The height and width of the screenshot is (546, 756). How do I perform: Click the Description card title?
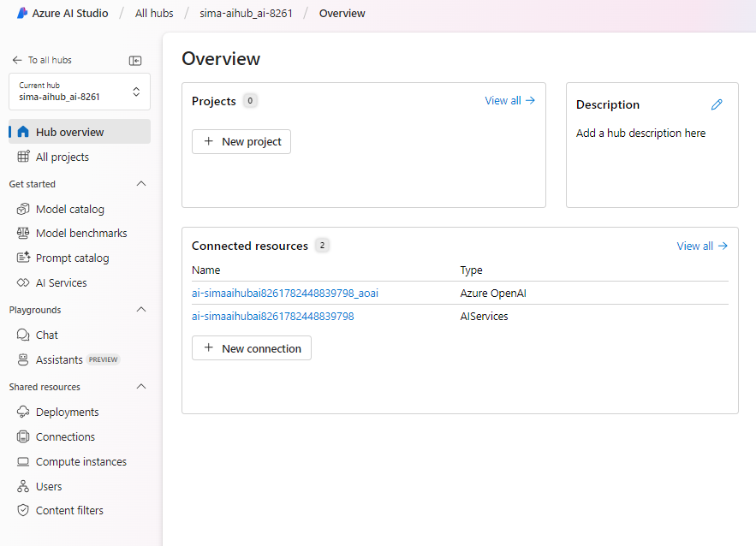pyautogui.click(x=608, y=104)
